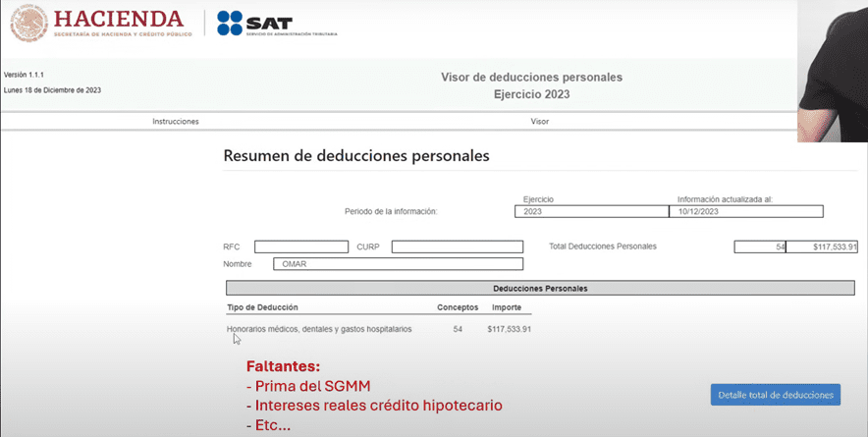Click the Deducciones Personales table header bar

[540, 288]
